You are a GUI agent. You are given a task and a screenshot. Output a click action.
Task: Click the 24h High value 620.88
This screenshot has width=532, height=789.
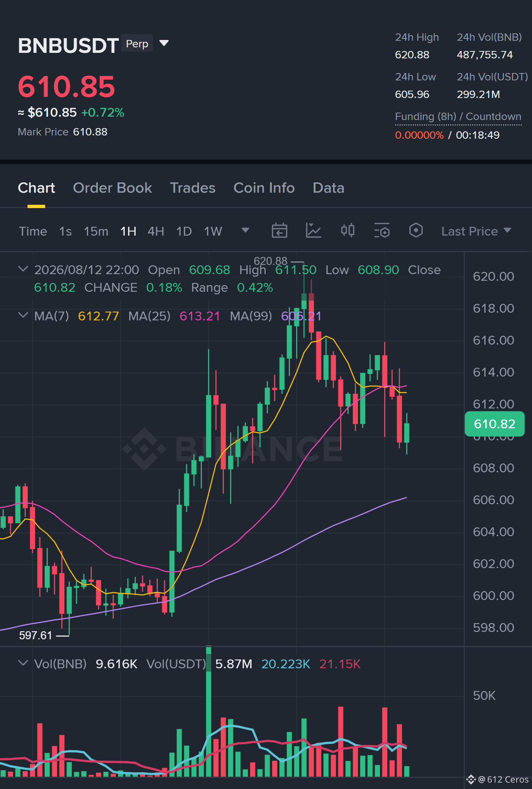[x=412, y=55]
